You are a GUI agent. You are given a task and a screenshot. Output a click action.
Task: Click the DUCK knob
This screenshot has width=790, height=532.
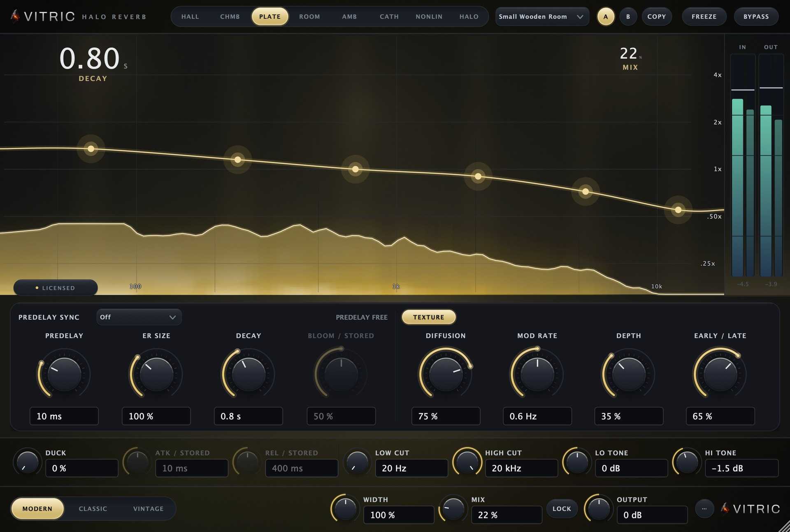click(x=28, y=462)
